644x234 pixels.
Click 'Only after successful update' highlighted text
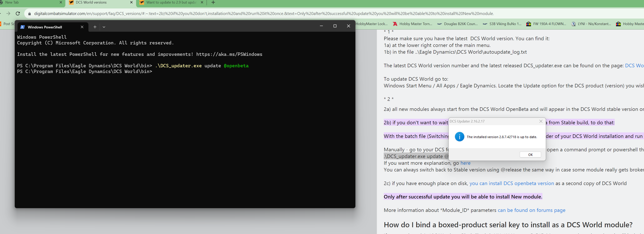(x=463, y=197)
